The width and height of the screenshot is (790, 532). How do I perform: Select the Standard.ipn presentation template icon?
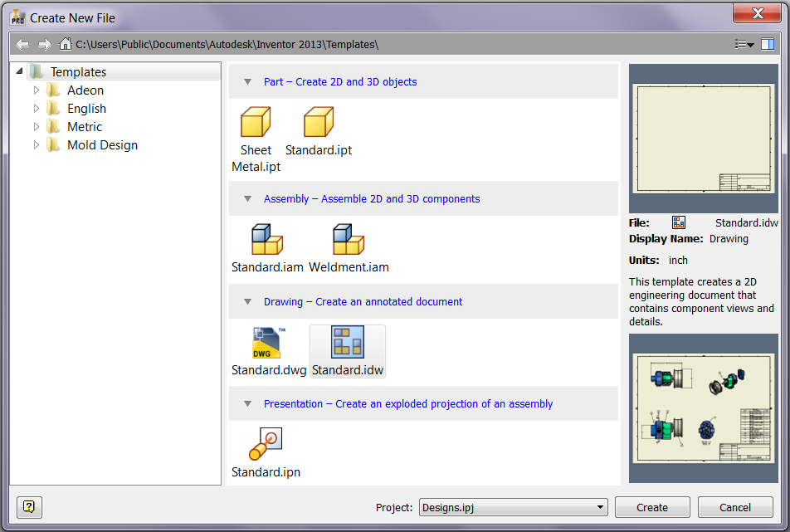(266, 444)
